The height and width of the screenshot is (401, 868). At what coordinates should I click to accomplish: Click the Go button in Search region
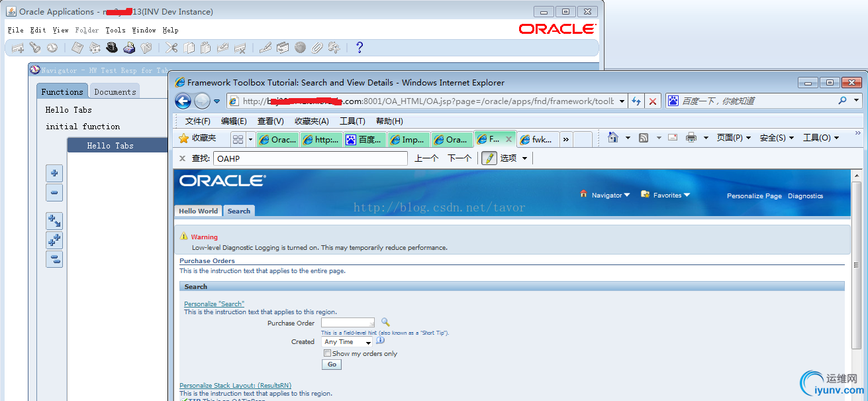pyautogui.click(x=332, y=365)
